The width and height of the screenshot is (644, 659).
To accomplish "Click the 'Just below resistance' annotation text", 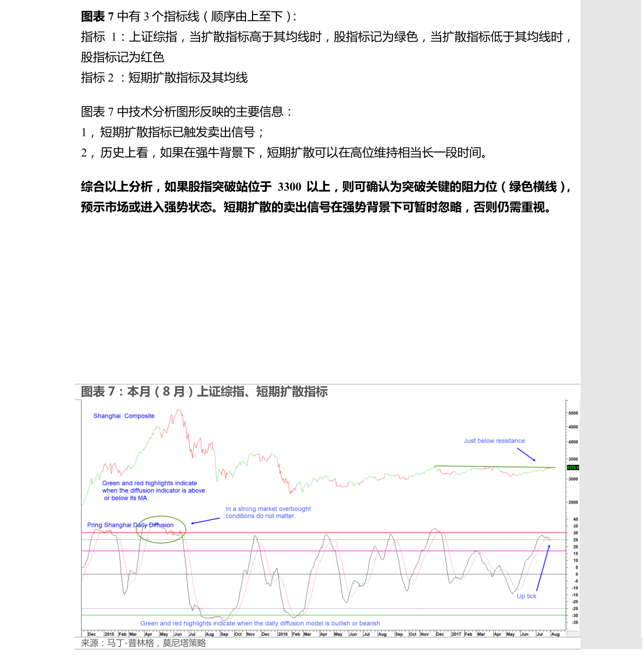I will point(494,441).
